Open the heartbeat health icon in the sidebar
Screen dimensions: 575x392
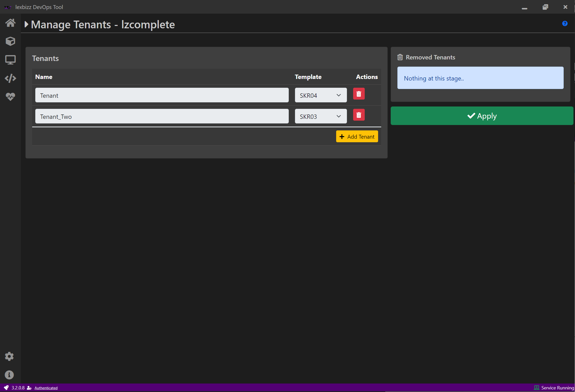click(x=10, y=97)
